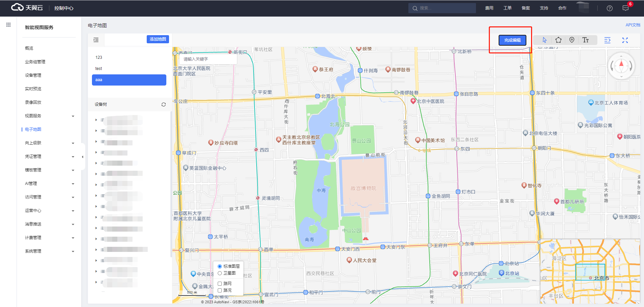Enable the 路况 checkbox
The width and height of the screenshot is (644, 307).
(220, 290)
